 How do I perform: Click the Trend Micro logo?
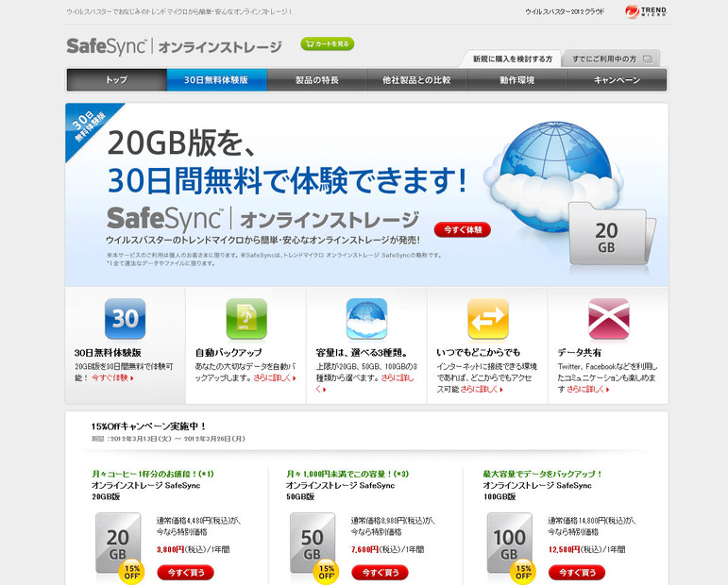(x=646, y=12)
